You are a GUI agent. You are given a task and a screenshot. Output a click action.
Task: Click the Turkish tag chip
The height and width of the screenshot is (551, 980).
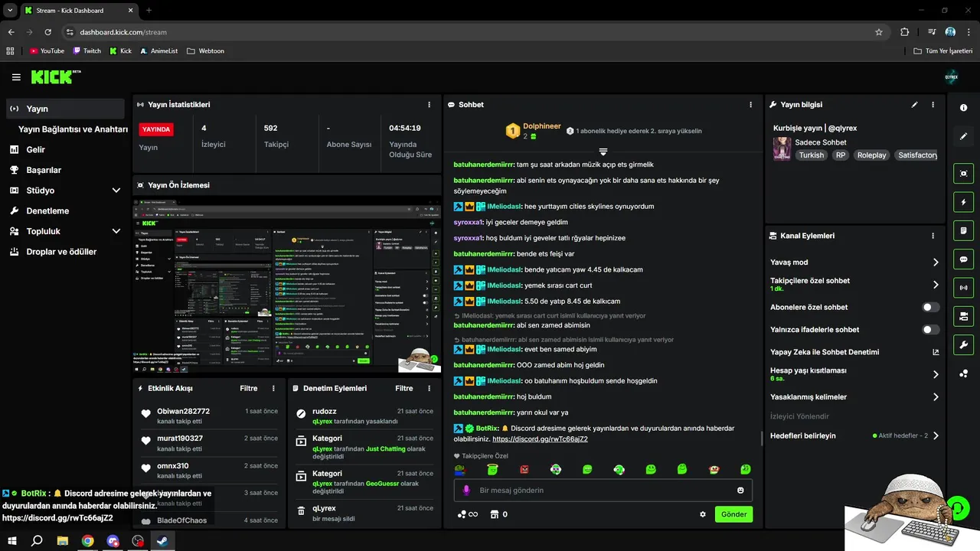[x=811, y=155]
